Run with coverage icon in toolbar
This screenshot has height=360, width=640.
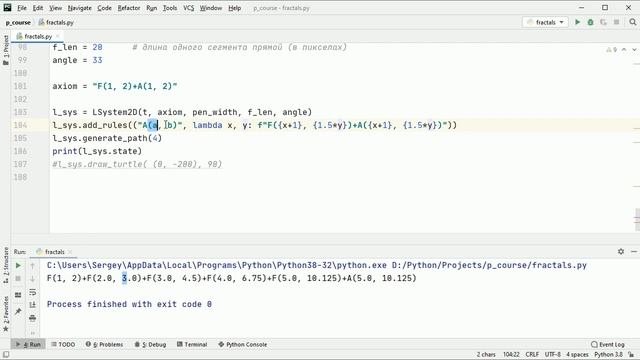(x=603, y=22)
